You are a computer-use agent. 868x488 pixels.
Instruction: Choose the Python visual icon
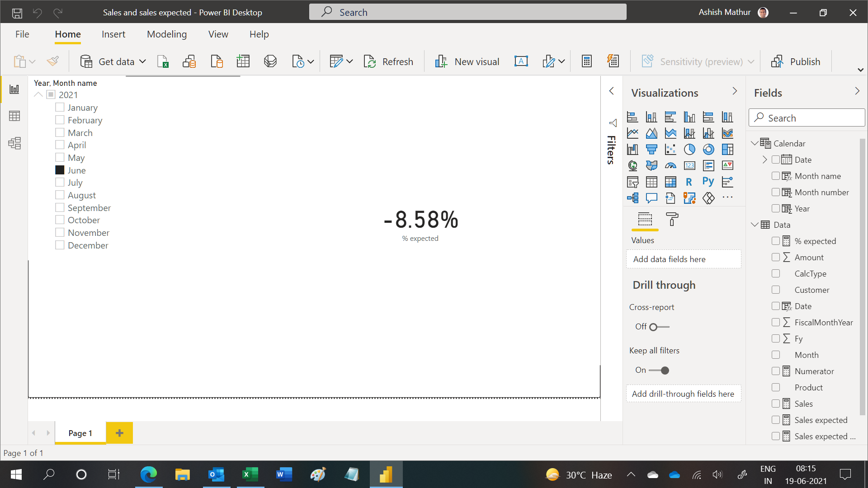point(708,182)
